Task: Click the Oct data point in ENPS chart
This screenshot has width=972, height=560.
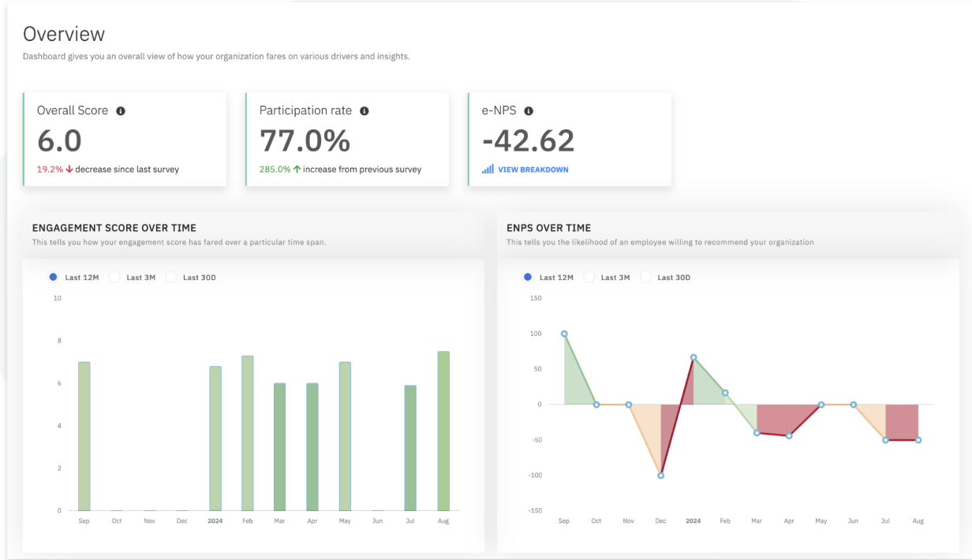Action: (596, 405)
